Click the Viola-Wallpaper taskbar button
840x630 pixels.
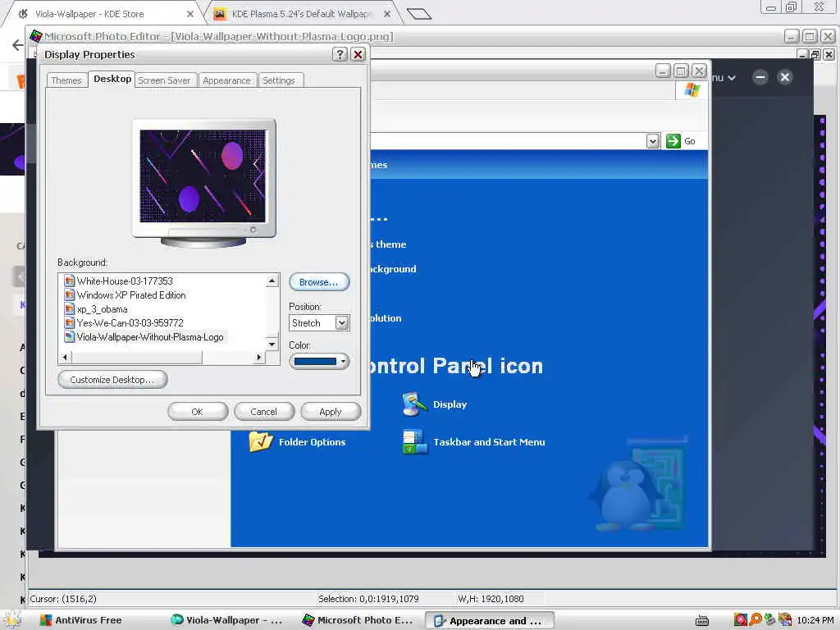pyautogui.click(x=226, y=620)
